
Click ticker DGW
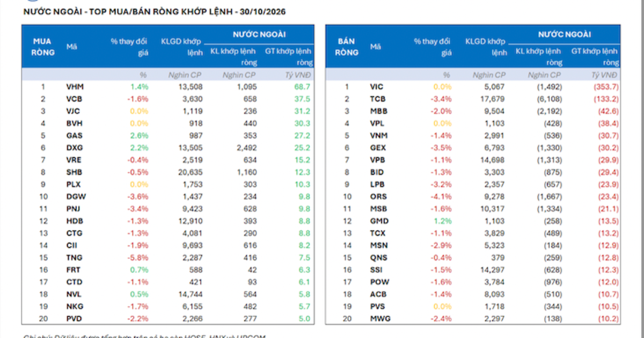pos(76,196)
